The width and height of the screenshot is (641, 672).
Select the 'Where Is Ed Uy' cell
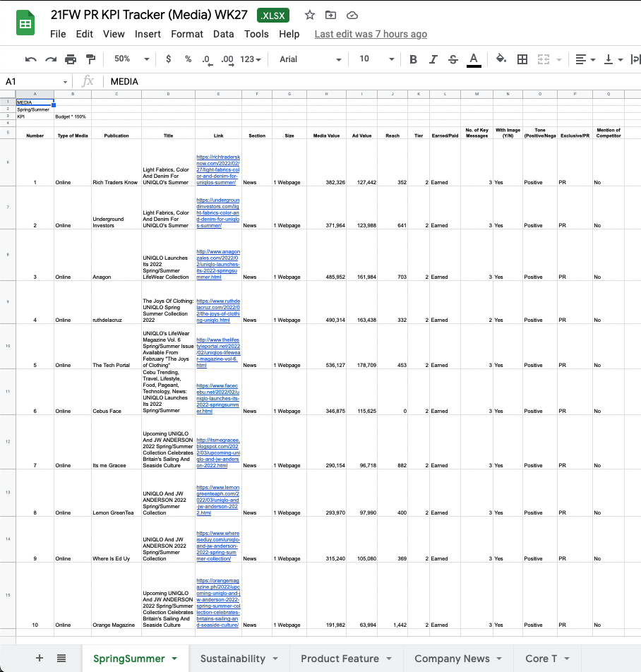click(116, 539)
